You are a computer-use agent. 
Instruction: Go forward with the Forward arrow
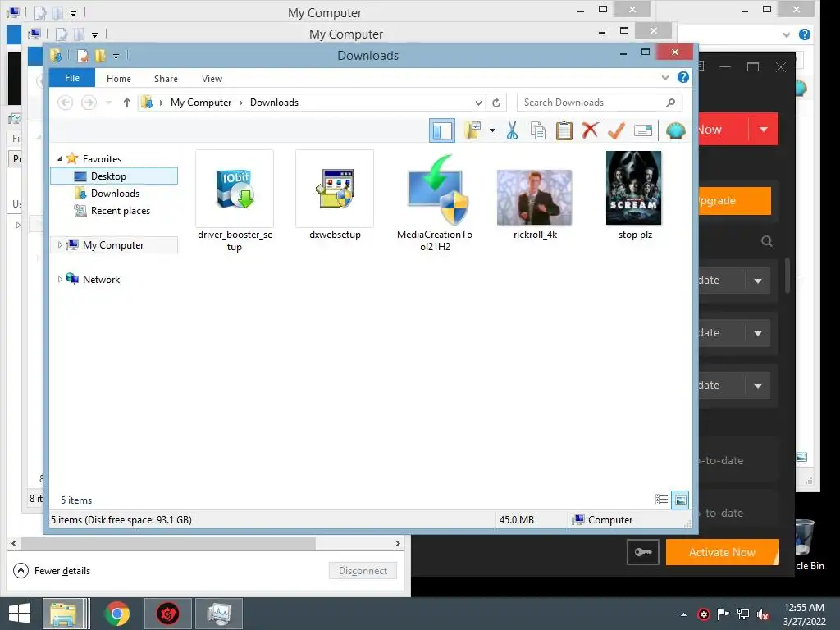89,103
